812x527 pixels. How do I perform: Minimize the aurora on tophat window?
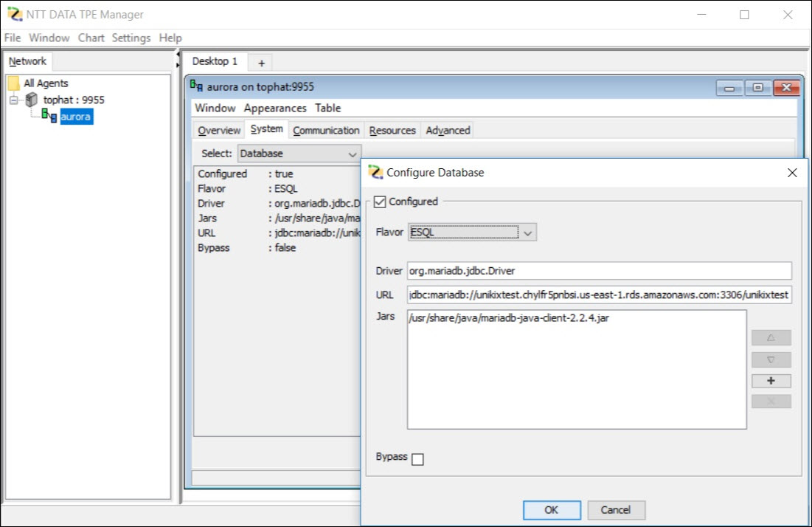(x=729, y=88)
